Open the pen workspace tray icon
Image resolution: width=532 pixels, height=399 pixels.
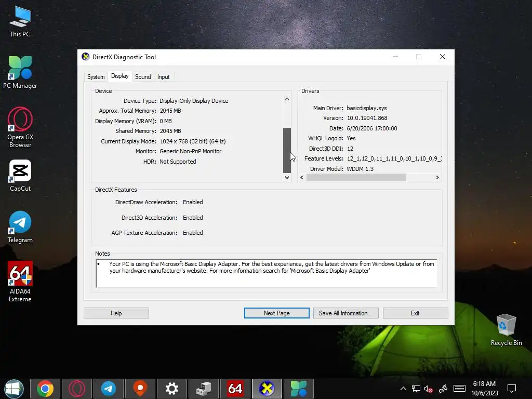[443, 389]
